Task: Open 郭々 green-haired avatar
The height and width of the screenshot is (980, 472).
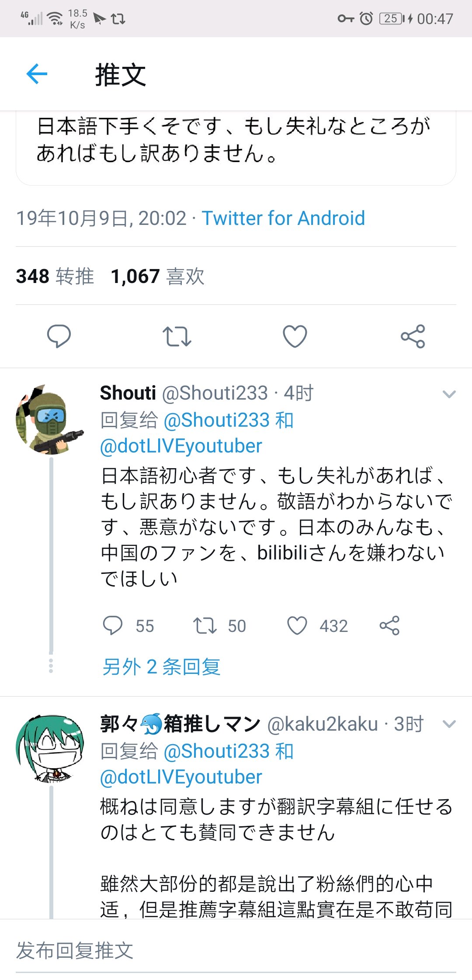Action: [49, 749]
